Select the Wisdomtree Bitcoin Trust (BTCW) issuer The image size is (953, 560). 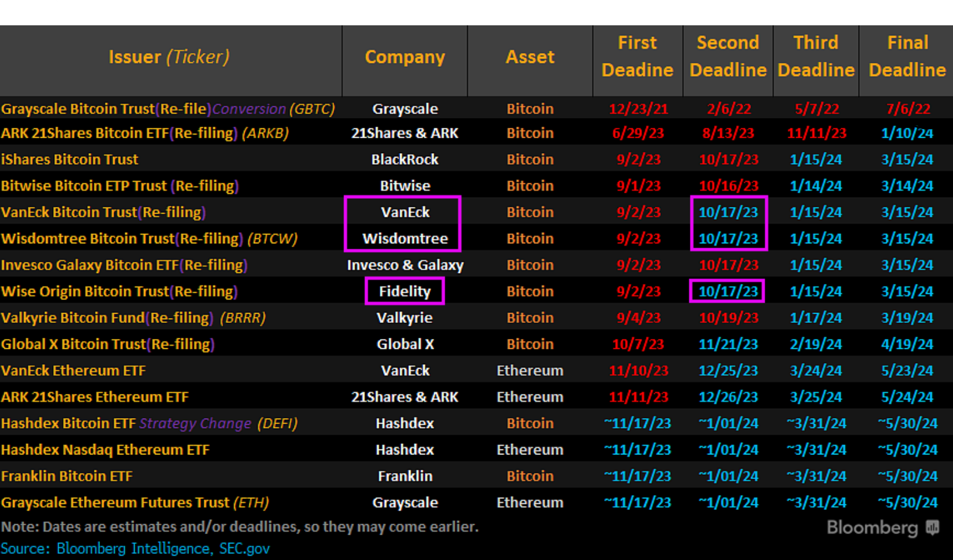(149, 239)
